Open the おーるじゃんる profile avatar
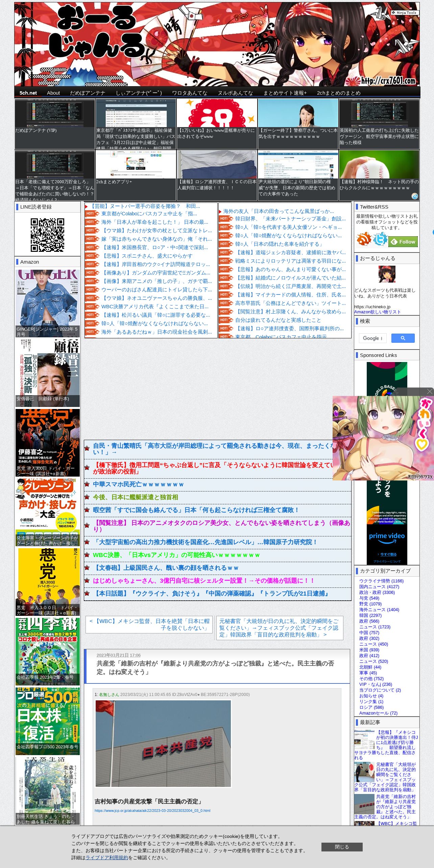 pos(387,274)
